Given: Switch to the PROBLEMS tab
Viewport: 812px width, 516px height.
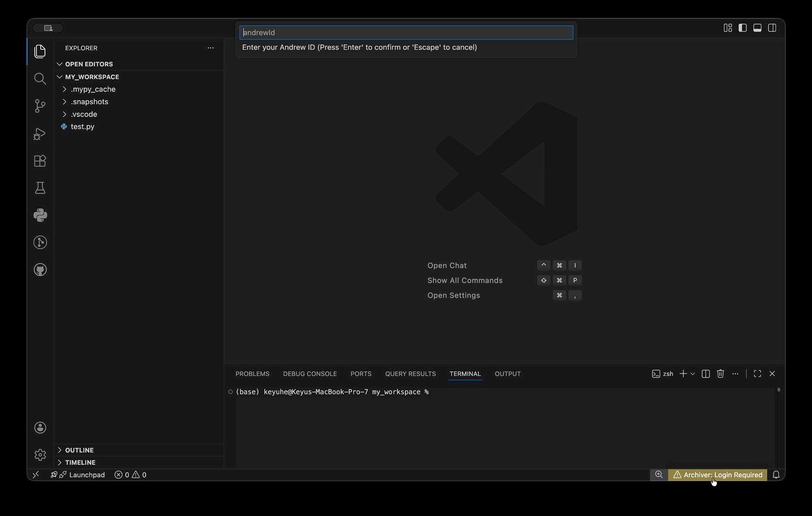Looking at the screenshot, I should pyautogui.click(x=252, y=374).
